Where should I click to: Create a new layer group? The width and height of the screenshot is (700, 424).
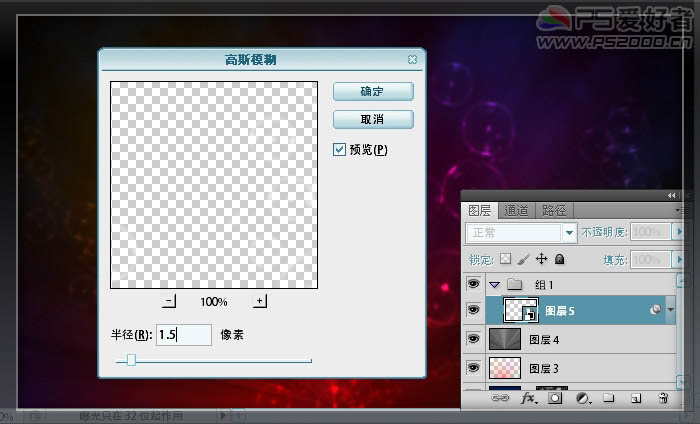(x=608, y=398)
